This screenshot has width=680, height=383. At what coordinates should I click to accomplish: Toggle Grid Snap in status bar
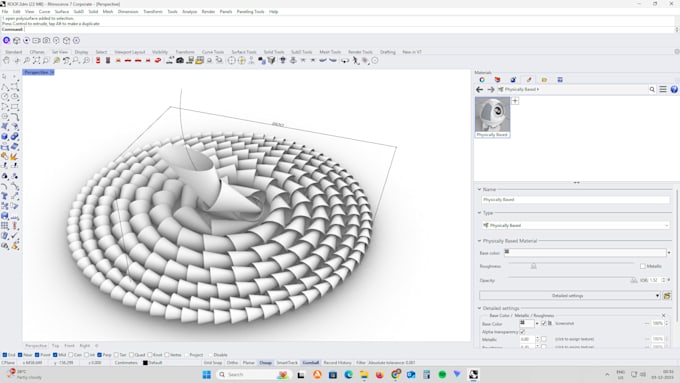pyautogui.click(x=213, y=363)
